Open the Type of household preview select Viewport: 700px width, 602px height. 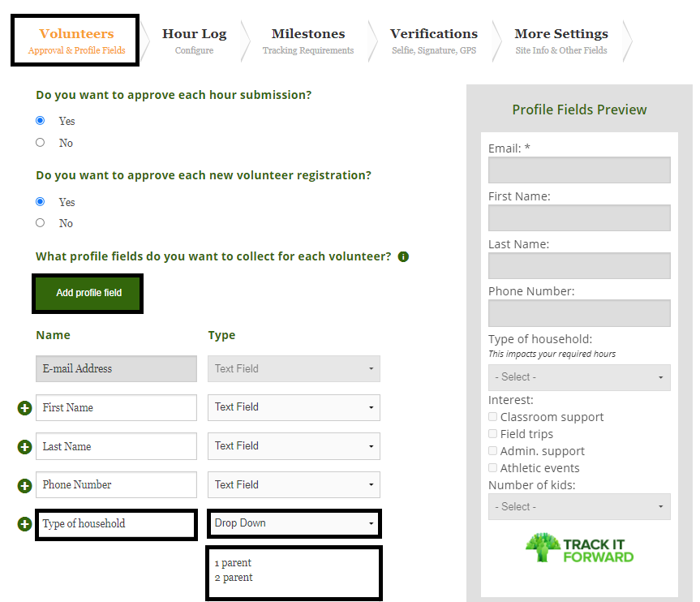pos(579,377)
